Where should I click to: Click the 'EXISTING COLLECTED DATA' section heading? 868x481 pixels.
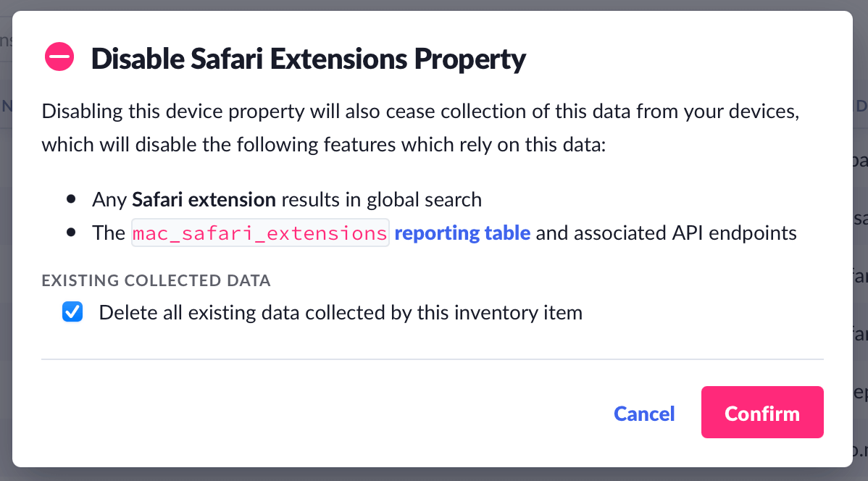(x=157, y=280)
